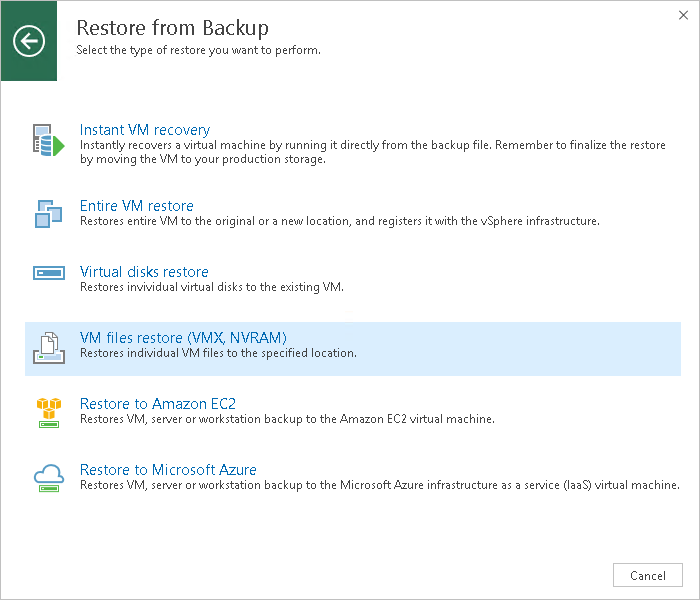Click the back arrow icon

(x=29, y=41)
